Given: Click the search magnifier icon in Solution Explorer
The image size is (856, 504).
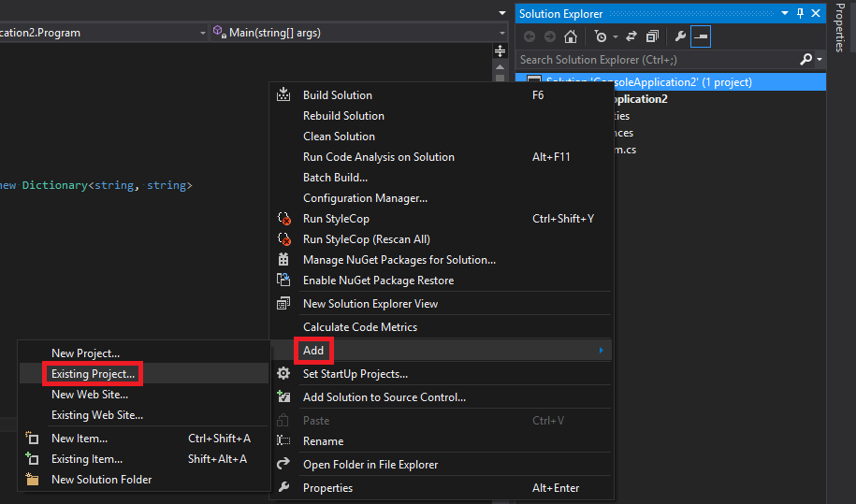Looking at the screenshot, I should (805, 60).
